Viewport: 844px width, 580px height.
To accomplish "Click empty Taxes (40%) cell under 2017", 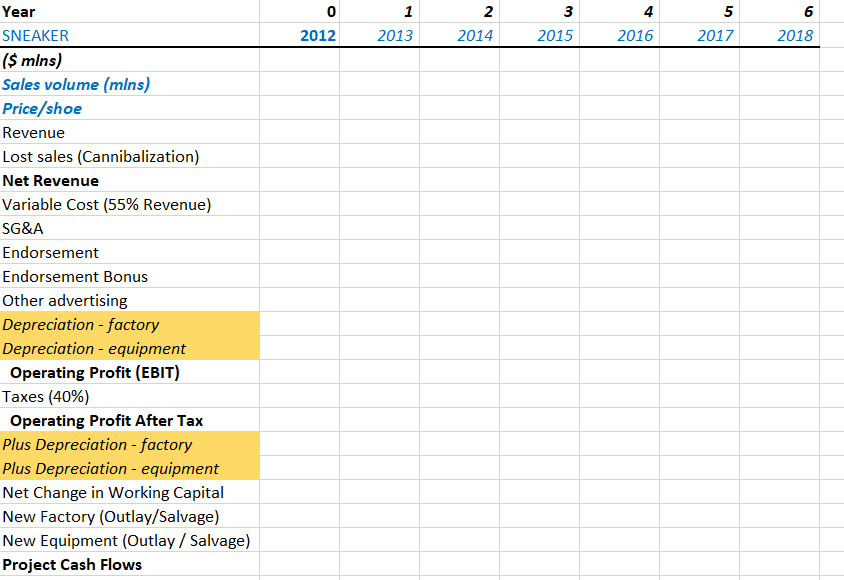I will (x=700, y=396).
